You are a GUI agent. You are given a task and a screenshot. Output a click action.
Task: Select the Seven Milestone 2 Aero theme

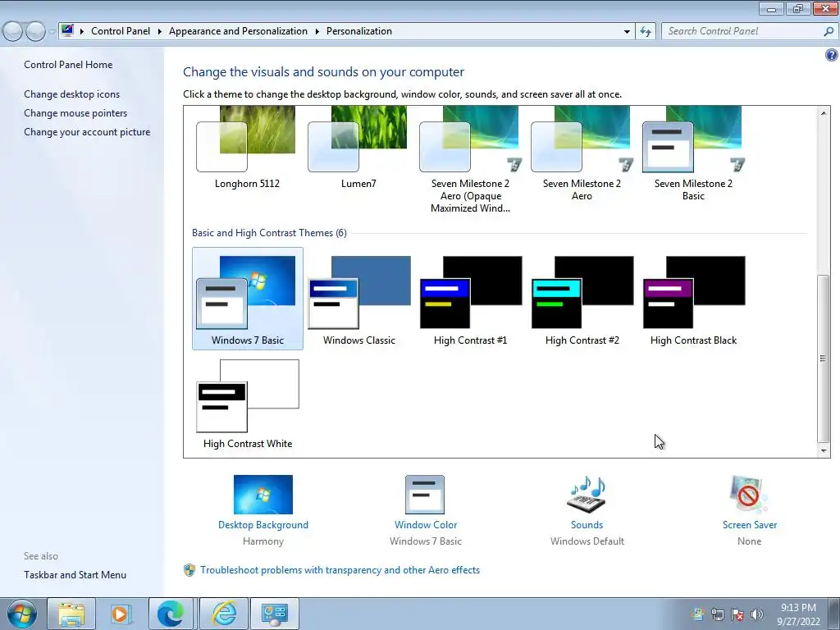tap(582, 153)
